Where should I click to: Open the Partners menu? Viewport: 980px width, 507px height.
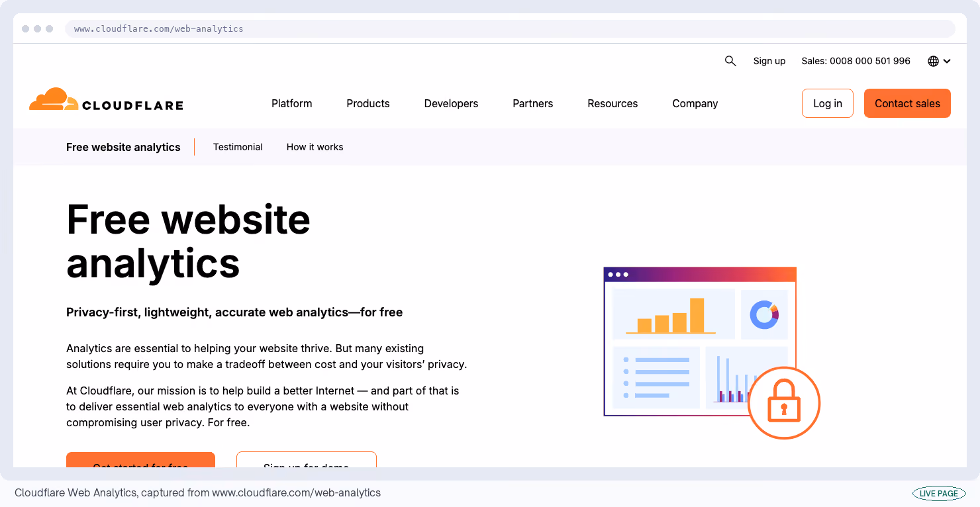tap(532, 103)
